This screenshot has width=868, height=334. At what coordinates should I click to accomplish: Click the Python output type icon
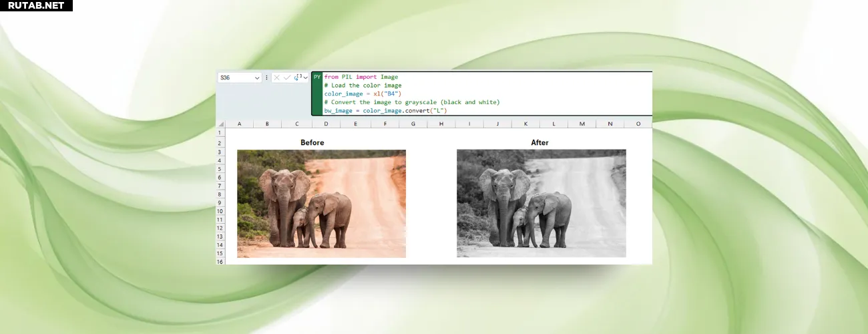pos(298,77)
